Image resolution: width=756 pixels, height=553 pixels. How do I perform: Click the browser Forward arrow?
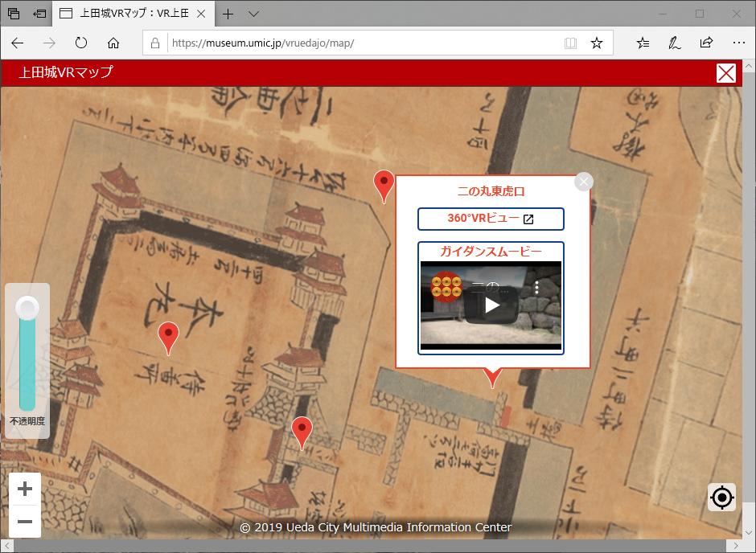pos(49,43)
